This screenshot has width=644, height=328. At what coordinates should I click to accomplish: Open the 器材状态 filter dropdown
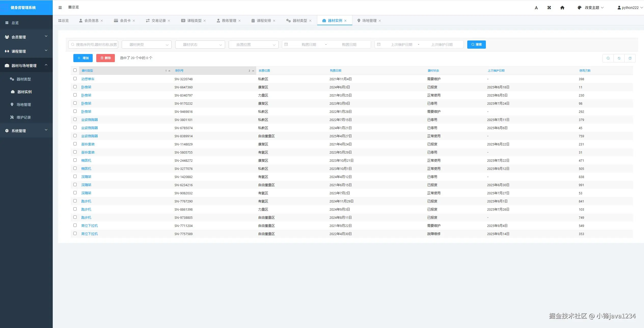[200, 45]
